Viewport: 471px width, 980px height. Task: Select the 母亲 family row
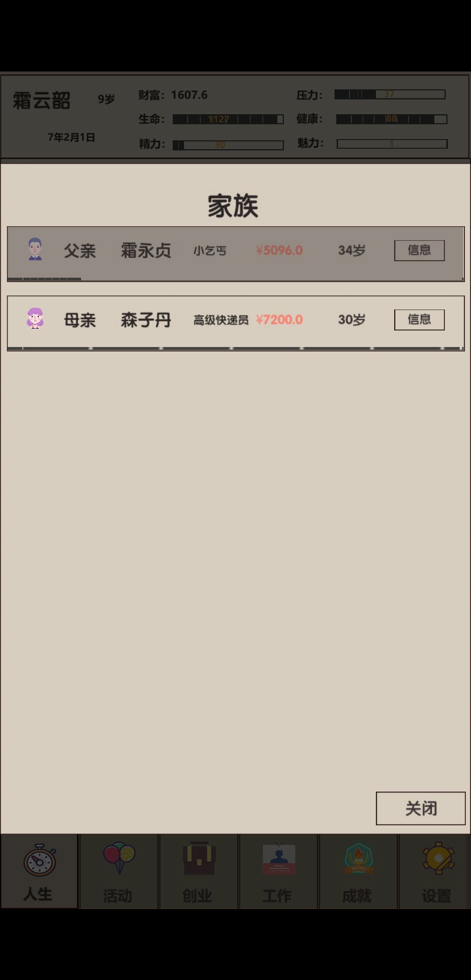click(x=235, y=323)
